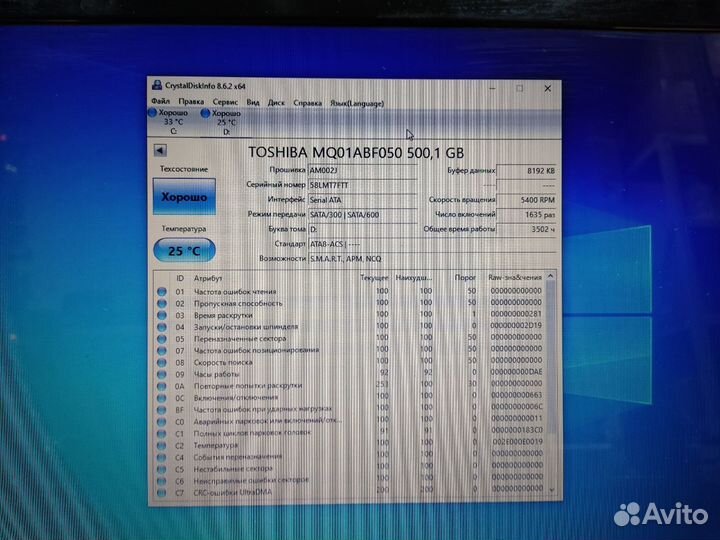This screenshot has width=720, height=540.
Task: Click status icon of attribute C0
Action: pyautogui.click(x=162, y=422)
